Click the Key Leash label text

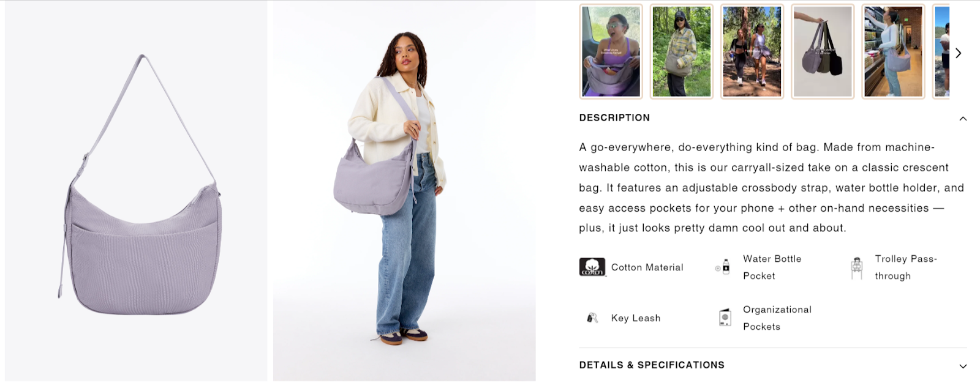[x=636, y=318]
